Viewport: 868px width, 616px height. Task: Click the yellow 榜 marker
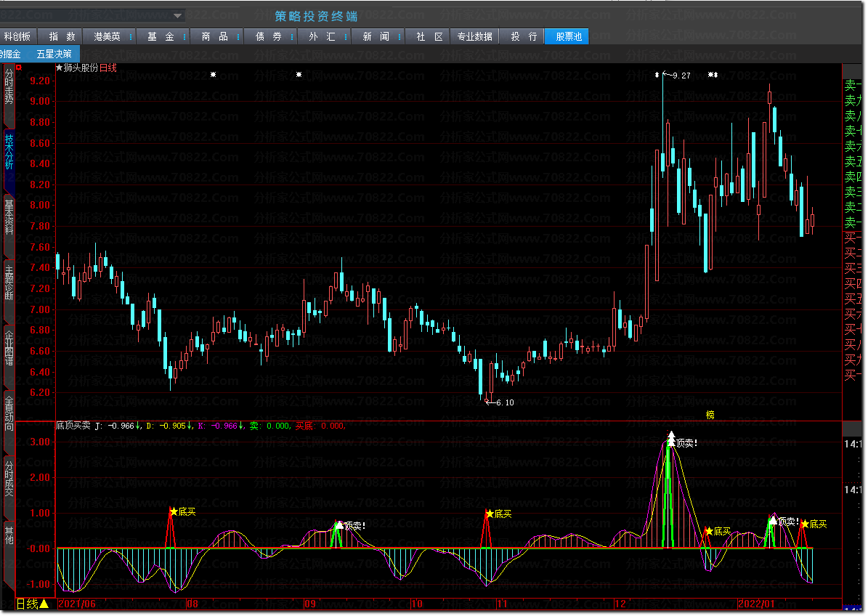[710, 415]
